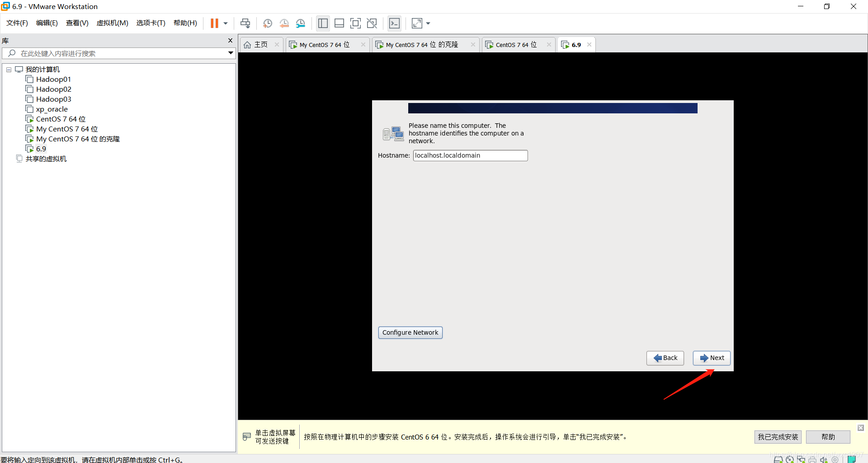Open the library search dropdown arrow
The width and height of the screenshot is (868, 463).
[x=231, y=53]
